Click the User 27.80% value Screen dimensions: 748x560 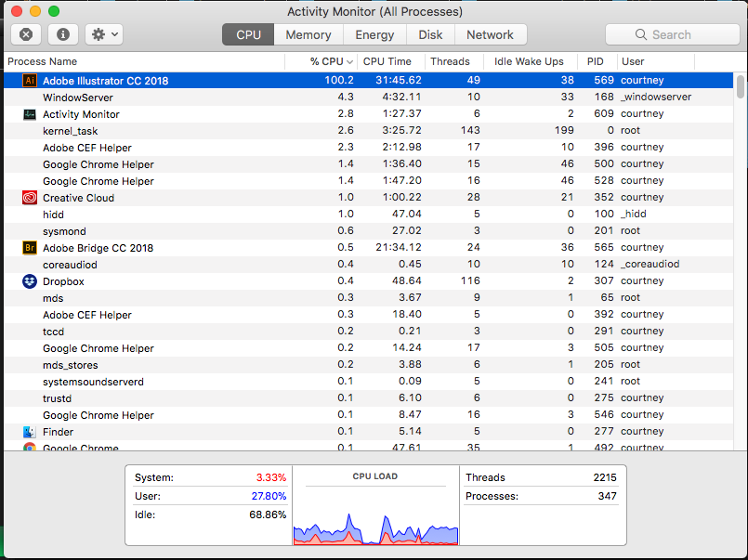pyautogui.click(x=269, y=496)
